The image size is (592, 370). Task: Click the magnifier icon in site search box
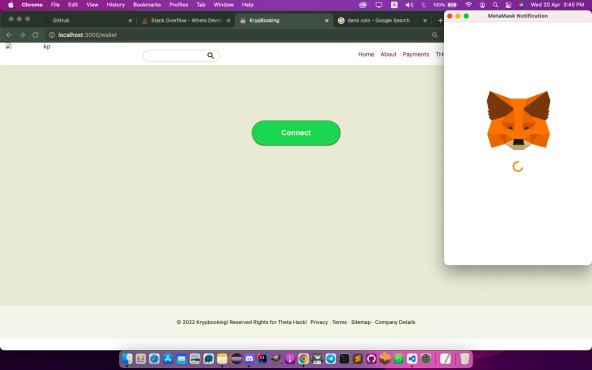[211, 56]
